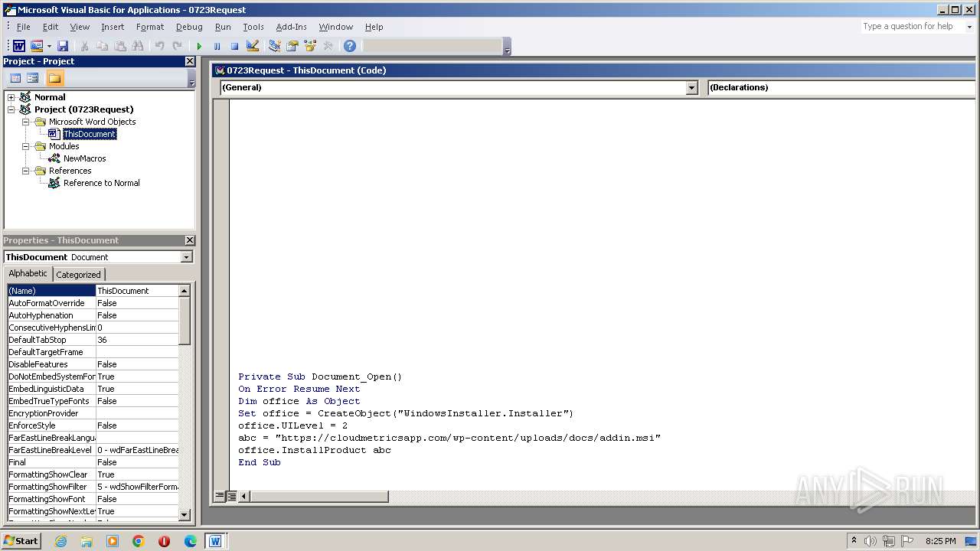The image size is (980, 551).
Task: Click the View Microsoft Word toolbar icon
Action: tap(18, 46)
